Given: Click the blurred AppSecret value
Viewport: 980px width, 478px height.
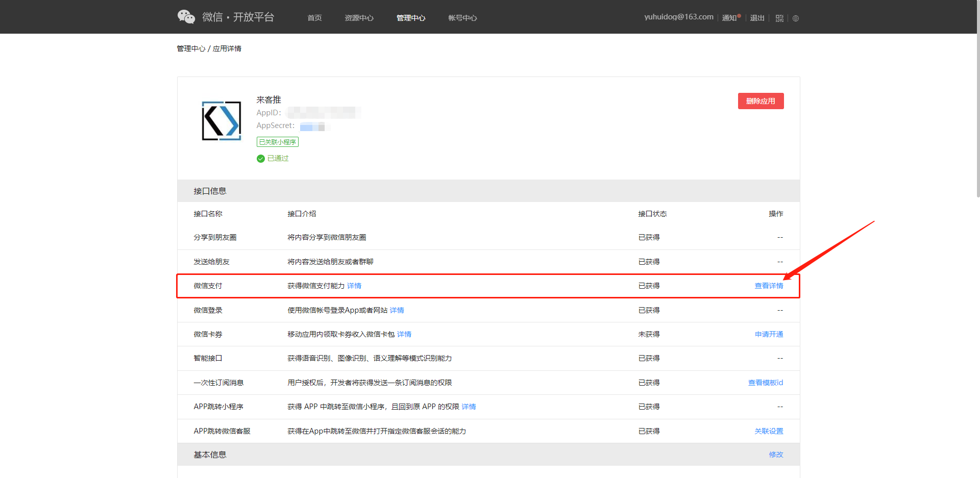Looking at the screenshot, I should click(x=315, y=126).
